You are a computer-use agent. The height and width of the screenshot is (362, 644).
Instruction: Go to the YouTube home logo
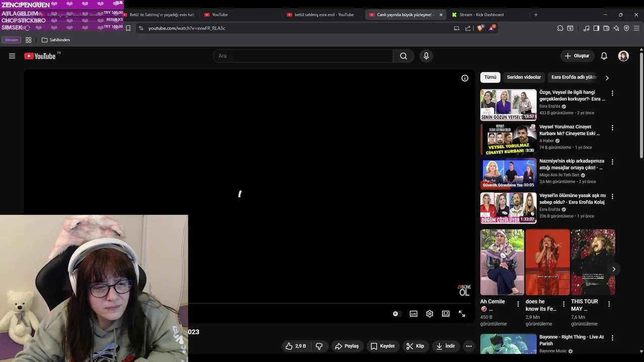pos(40,56)
